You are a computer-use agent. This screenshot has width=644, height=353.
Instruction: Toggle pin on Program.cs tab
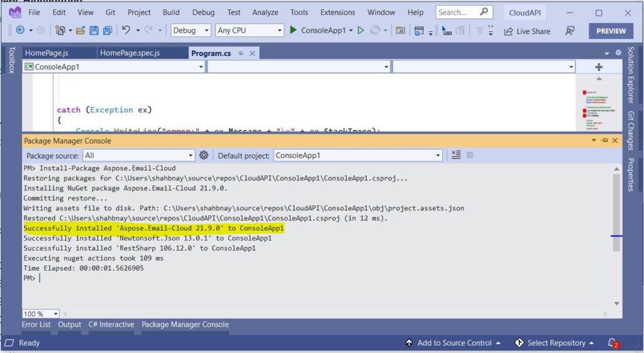(x=241, y=53)
